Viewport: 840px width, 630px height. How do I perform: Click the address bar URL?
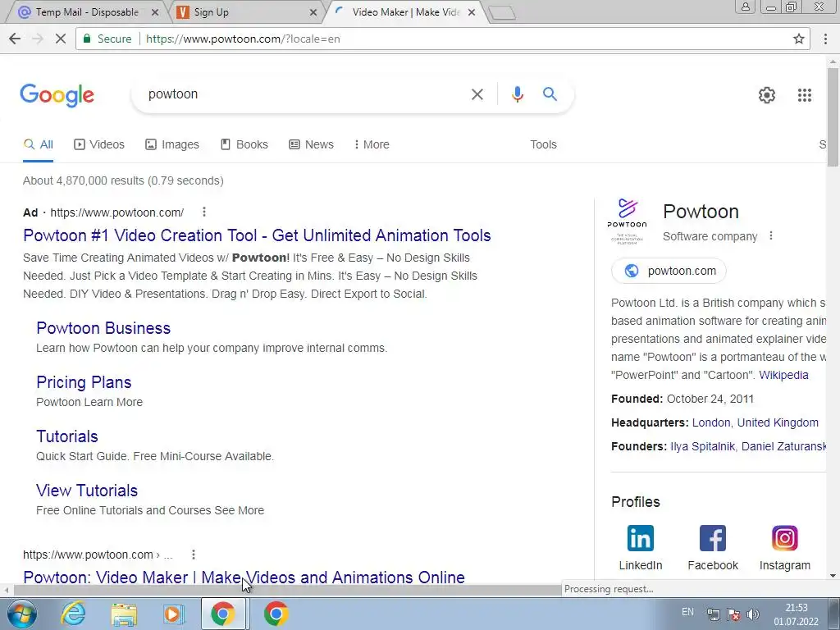pos(243,39)
